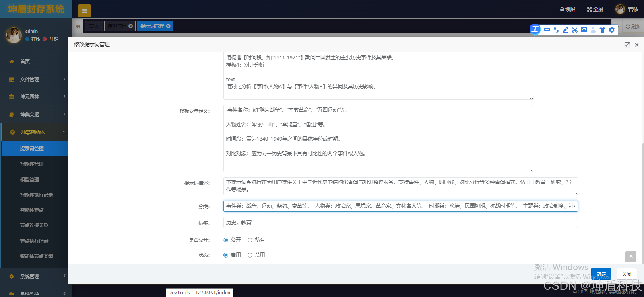Screen dimensions: 644x297
Task: Maximize the 修改提示词管理 dialog
Action: pyautogui.click(x=627, y=45)
